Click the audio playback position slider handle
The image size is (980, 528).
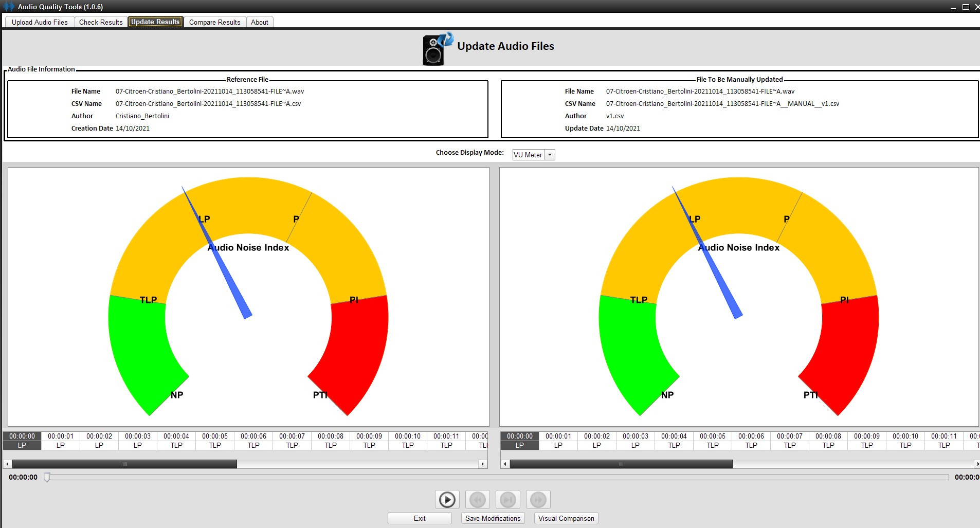tap(47, 477)
